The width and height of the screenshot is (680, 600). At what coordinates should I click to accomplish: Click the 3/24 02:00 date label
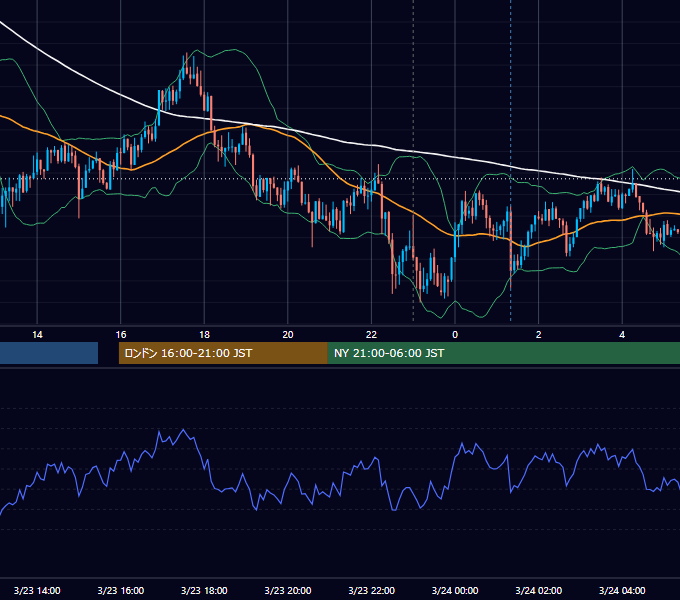539,590
